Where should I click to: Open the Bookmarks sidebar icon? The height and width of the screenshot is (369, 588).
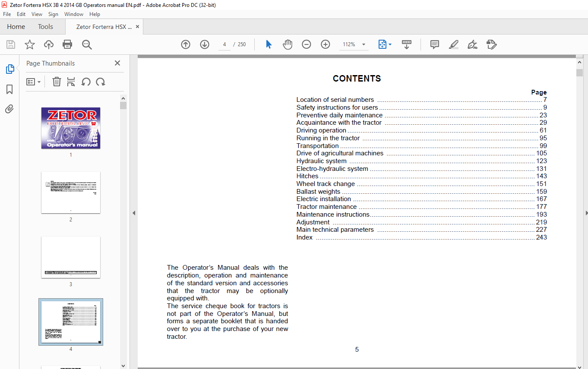point(9,89)
